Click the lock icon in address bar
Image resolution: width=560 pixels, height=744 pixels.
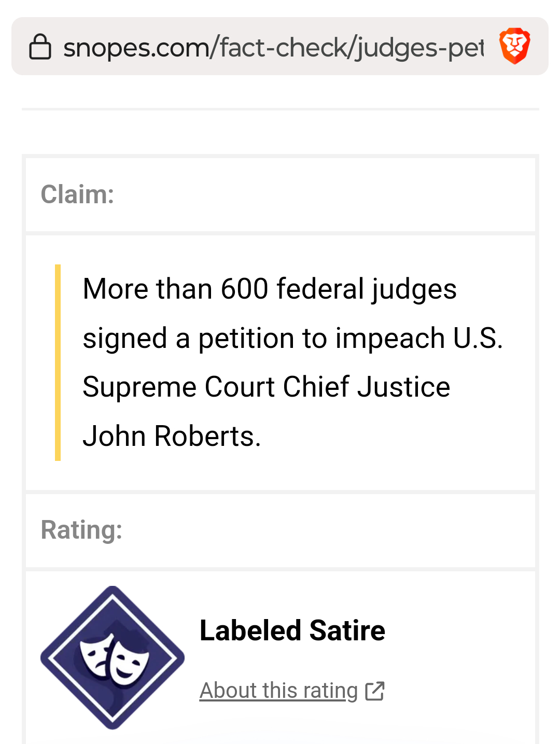(x=40, y=47)
